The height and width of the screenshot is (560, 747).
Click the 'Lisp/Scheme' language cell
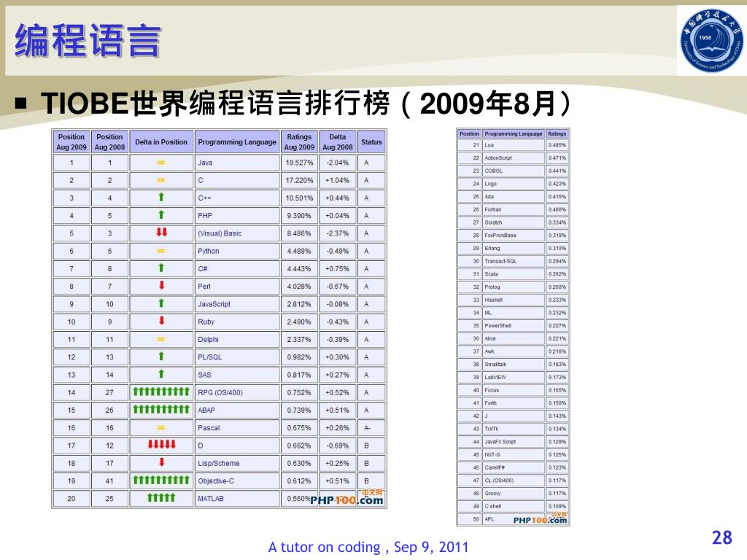click(237, 463)
